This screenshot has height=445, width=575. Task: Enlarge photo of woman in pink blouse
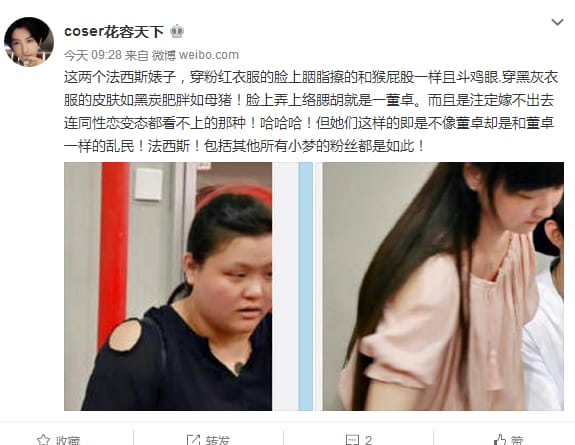443,286
